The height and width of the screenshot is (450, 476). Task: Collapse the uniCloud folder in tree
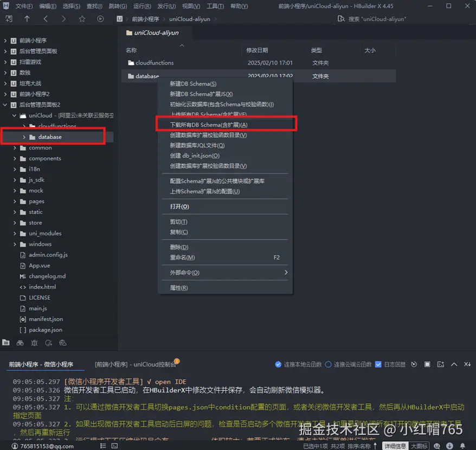click(x=14, y=115)
